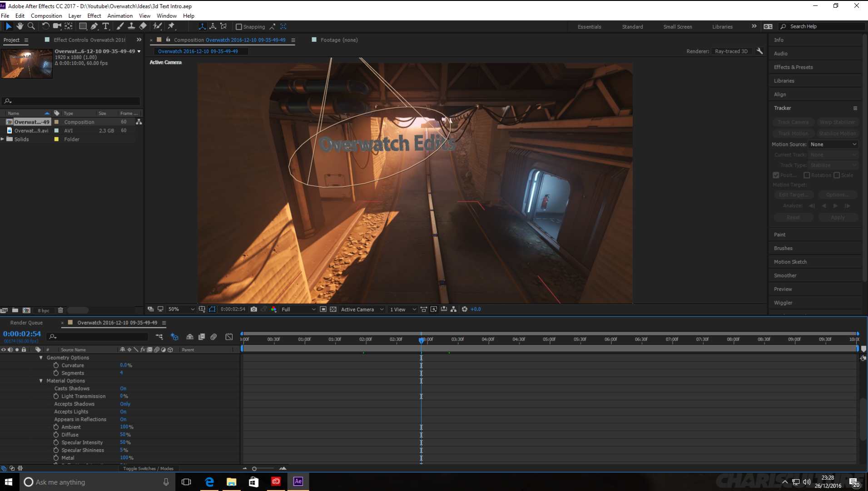Open the Motion Source dropdown

[833, 144]
